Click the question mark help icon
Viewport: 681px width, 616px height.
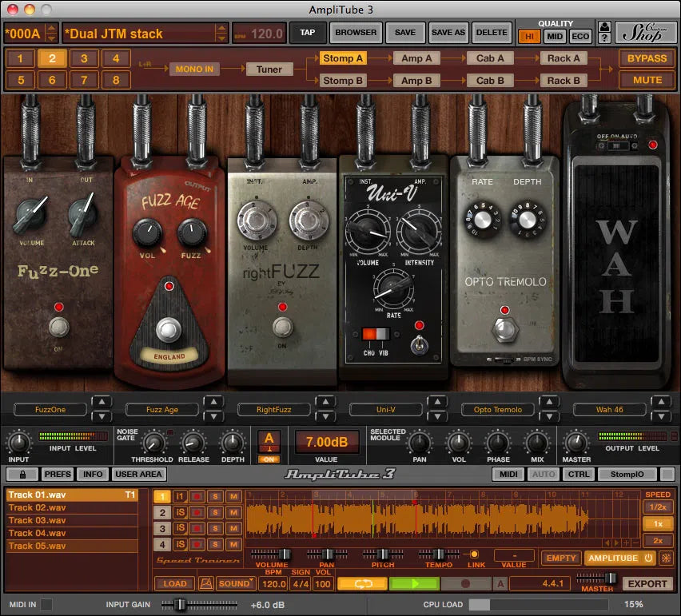[x=604, y=38]
